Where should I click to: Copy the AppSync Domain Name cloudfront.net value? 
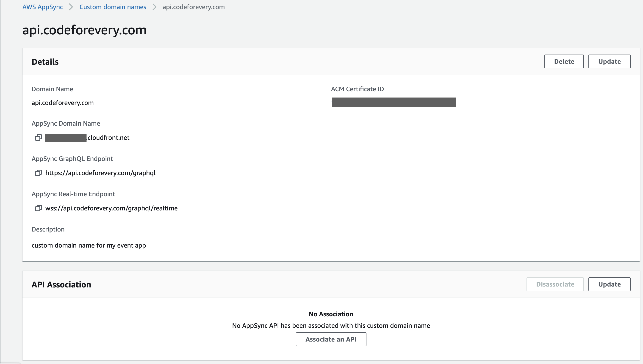click(x=38, y=138)
